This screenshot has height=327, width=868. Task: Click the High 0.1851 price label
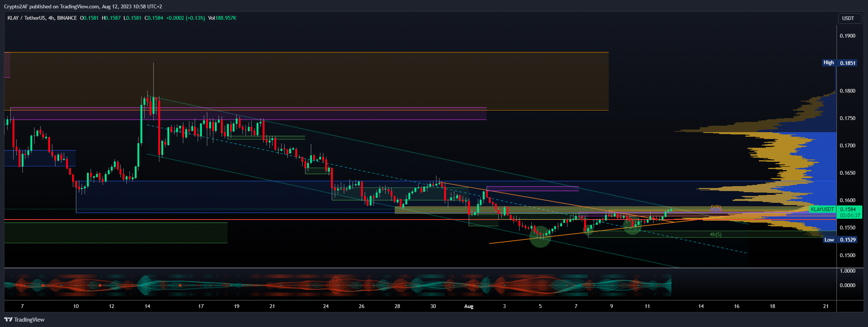point(840,63)
